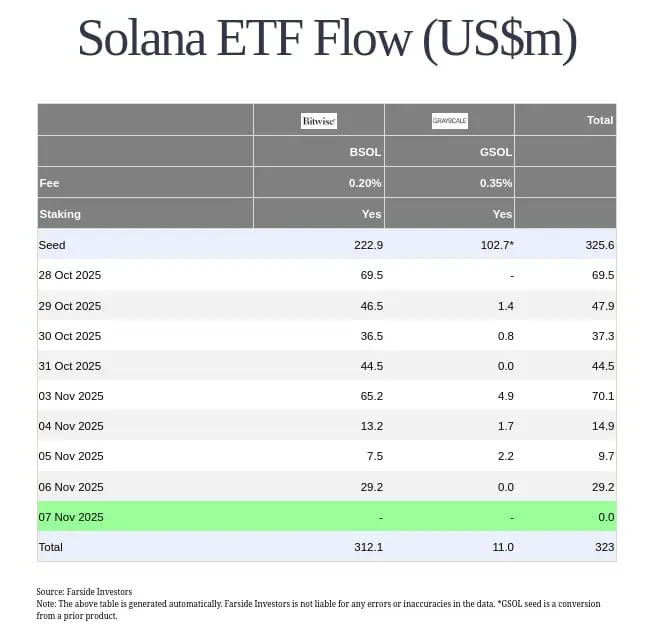This screenshot has height=638, width=655.
Task: Click the Source: Farside Investors text
Action: pyautogui.click(x=84, y=592)
